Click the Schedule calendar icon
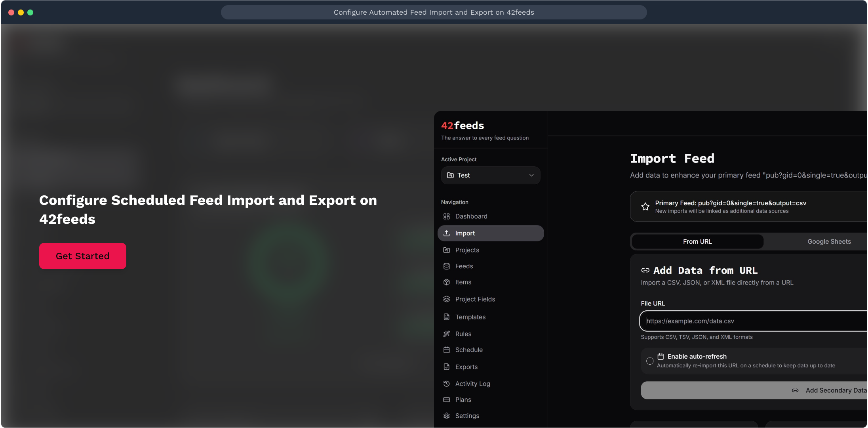 [x=446, y=350]
